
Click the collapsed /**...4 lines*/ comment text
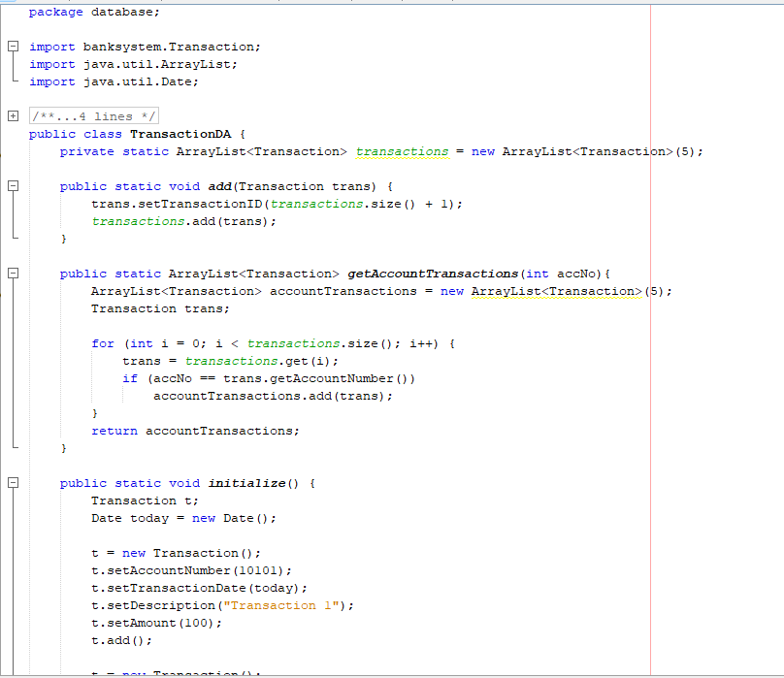(x=93, y=115)
